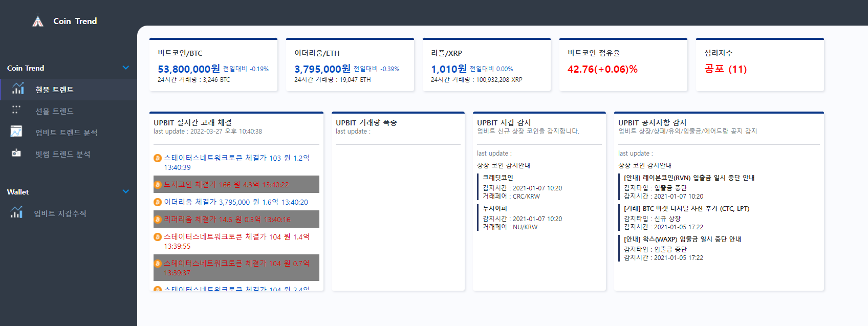
Task: Open the 스테이터스네트워크토큰 1.4억 13:39:55 trade
Action: click(236, 242)
